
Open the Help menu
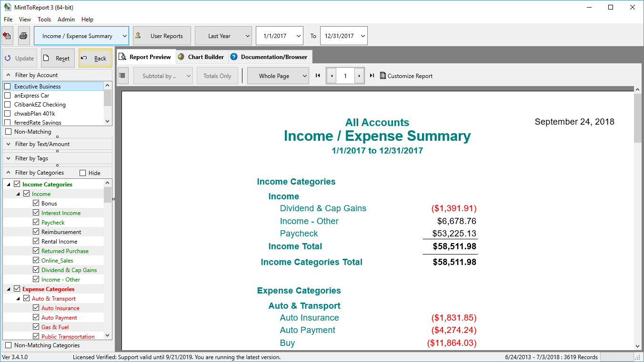click(x=87, y=20)
